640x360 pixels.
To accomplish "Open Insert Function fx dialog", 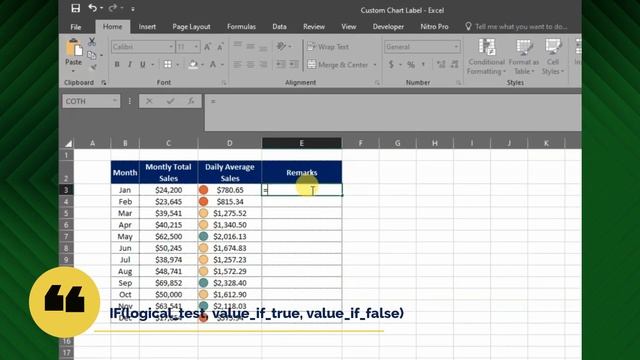I will [x=191, y=101].
